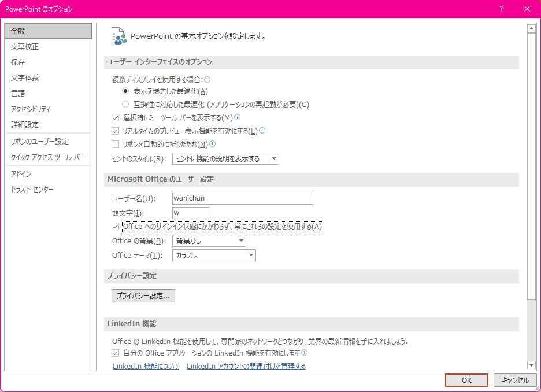Open 文章校正 category
Screen dimensions: 541x392
click(49, 47)
